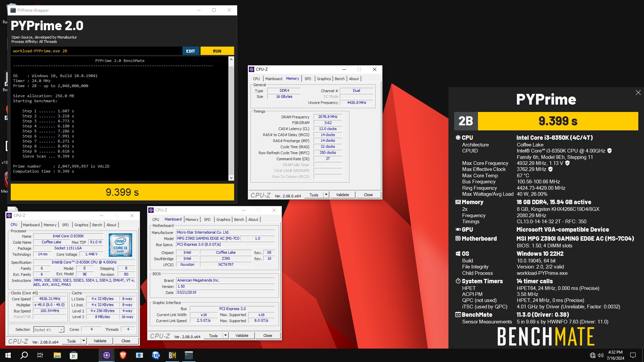This screenshot has width=644, height=362.
Task: Click the Core Speed 4926.31 MHz value
Action: tap(50, 299)
